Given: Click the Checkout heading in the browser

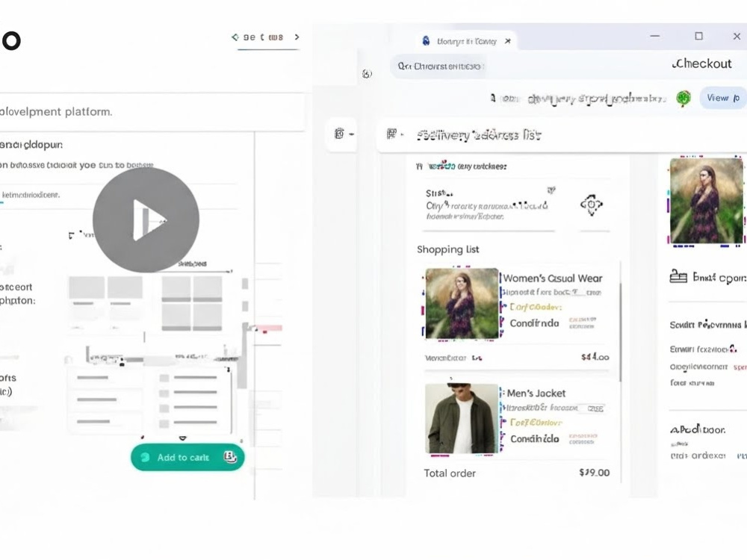Looking at the screenshot, I should pos(701,63).
